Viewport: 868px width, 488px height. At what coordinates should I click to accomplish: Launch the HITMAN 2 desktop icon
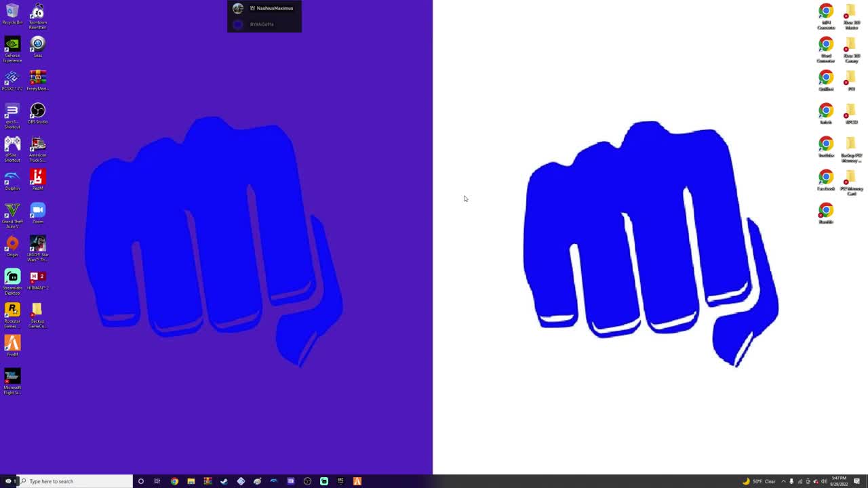pos(37,280)
